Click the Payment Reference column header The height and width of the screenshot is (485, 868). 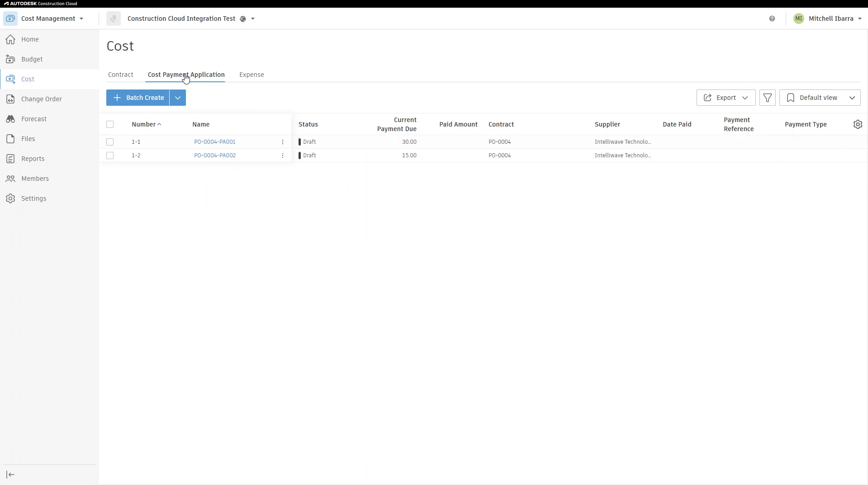pyautogui.click(x=739, y=124)
